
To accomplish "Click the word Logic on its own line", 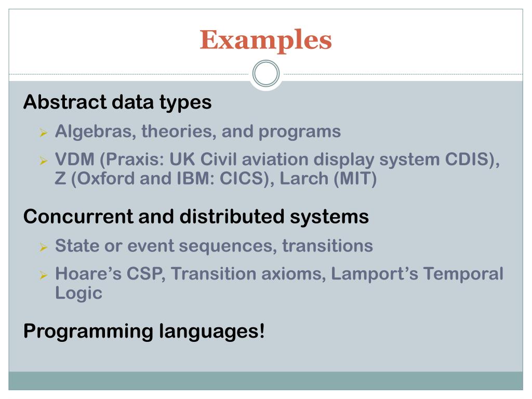I will click(x=79, y=294).
